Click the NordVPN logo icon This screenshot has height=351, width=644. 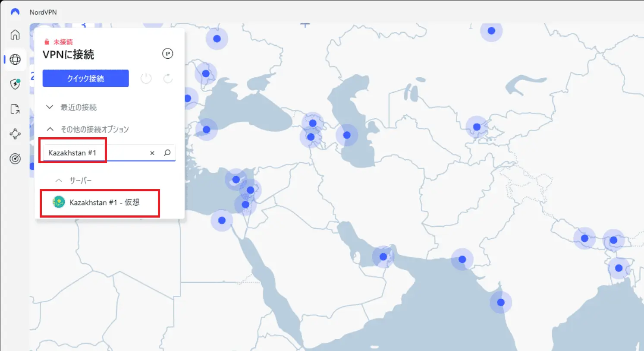click(15, 12)
